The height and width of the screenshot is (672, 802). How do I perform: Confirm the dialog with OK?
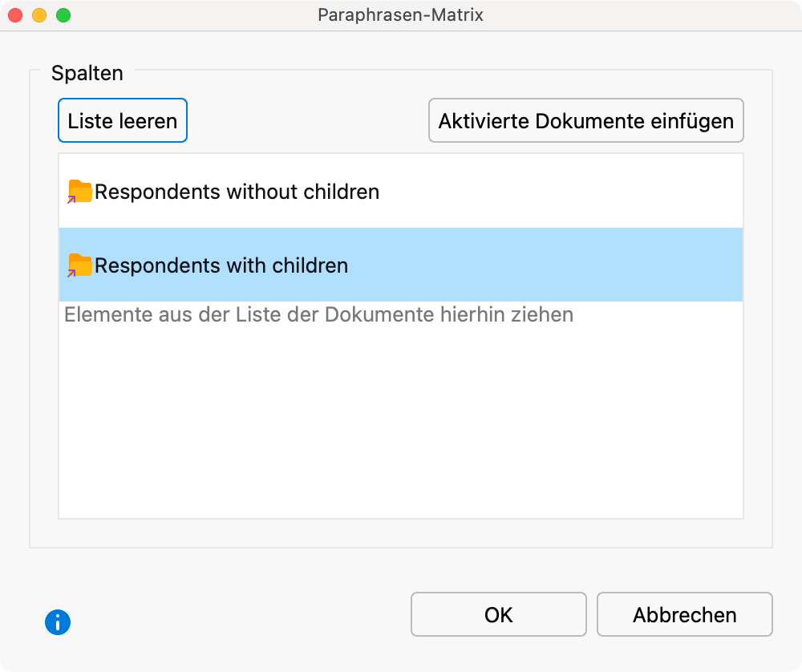pos(498,615)
